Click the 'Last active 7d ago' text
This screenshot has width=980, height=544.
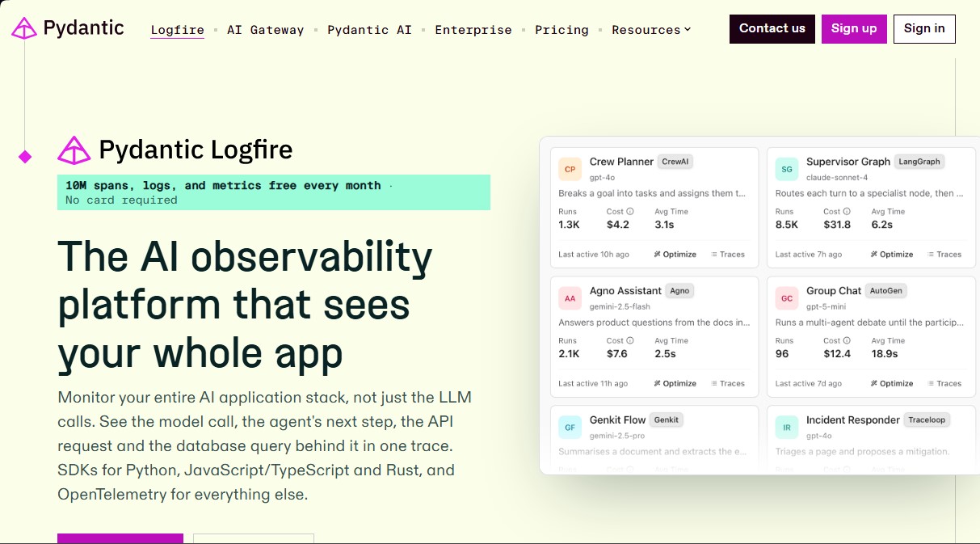(809, 384)
